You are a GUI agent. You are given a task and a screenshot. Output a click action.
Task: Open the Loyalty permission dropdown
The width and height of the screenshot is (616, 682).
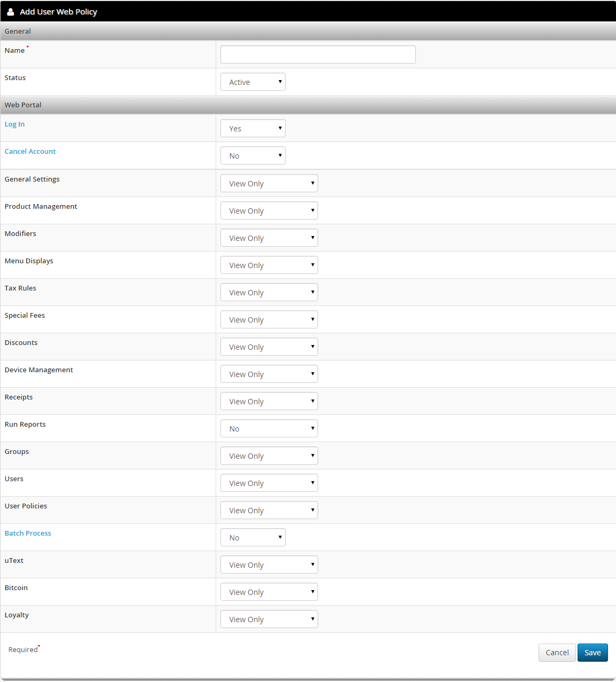click(x=269, y=619)
